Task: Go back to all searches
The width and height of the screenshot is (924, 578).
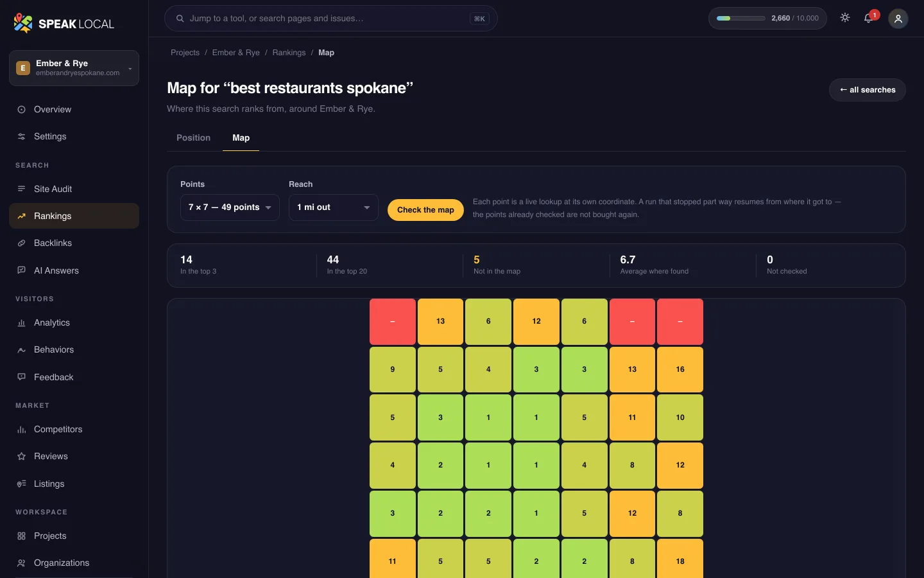Action: [x=868, y=90]
